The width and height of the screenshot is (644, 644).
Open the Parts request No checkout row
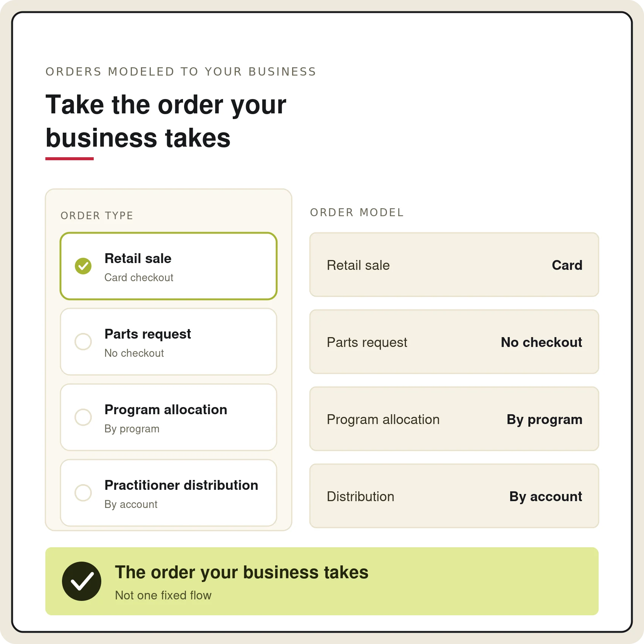pyautogui.click(x=454, y=342)
